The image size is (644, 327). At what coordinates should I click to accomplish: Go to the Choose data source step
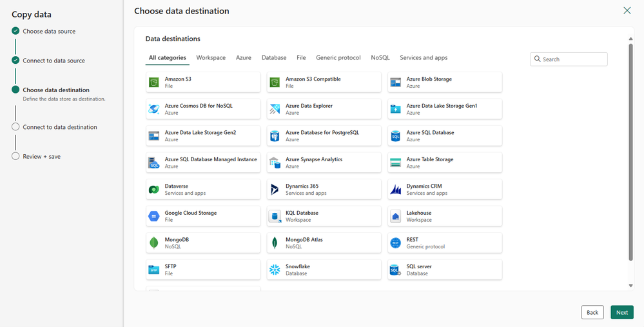[x=49, y=31]
